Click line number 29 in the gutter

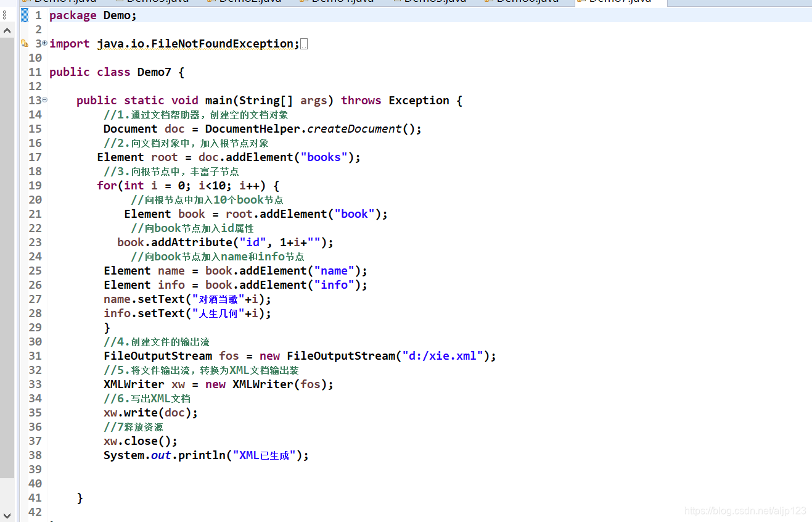35,328
